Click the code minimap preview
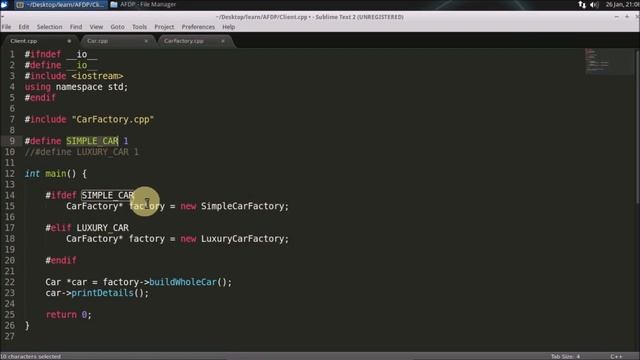 tap(608, 61)
